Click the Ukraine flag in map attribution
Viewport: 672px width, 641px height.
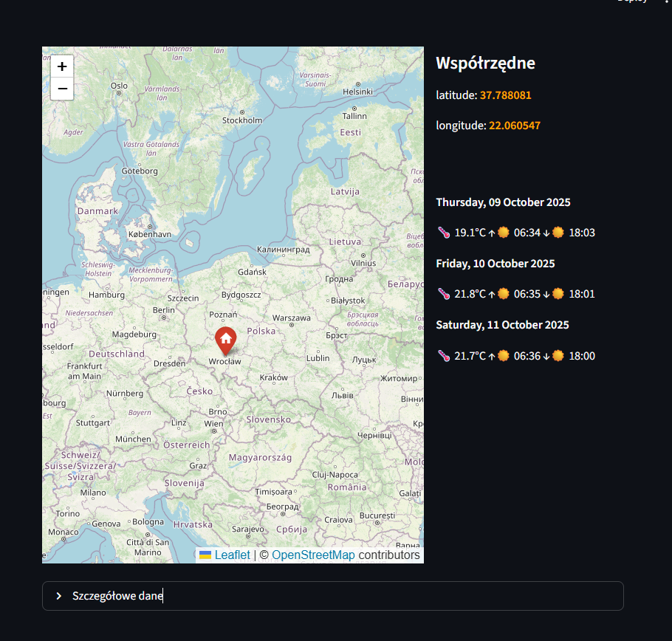205,555
